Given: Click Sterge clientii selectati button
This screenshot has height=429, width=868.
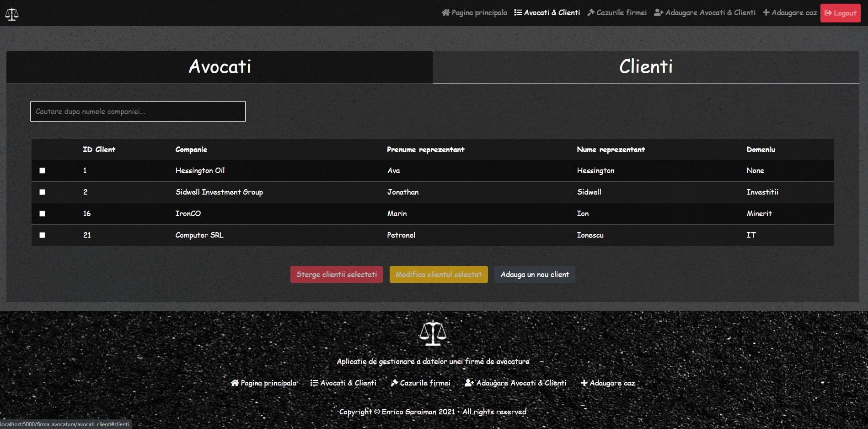Looking at the screenshot, I should [x=337, y=275].
